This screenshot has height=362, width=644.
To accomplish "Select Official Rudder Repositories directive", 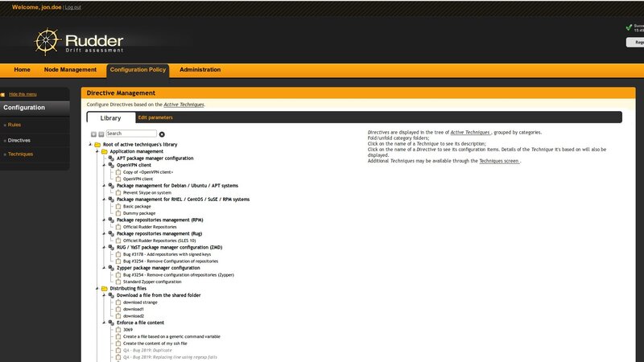I will pos(150,227).
